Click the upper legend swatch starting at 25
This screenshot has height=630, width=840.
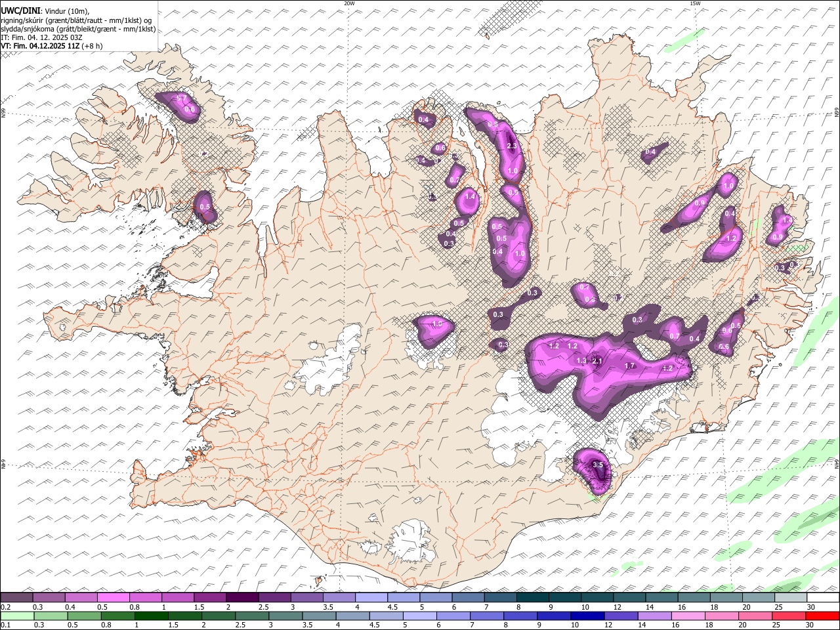[x=789, y=598]
